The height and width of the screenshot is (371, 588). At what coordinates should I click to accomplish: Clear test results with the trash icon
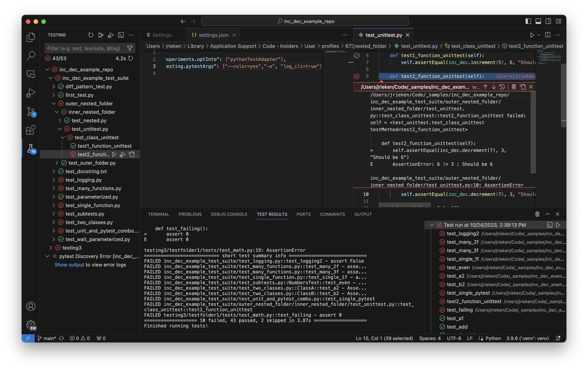pos(537,214)
